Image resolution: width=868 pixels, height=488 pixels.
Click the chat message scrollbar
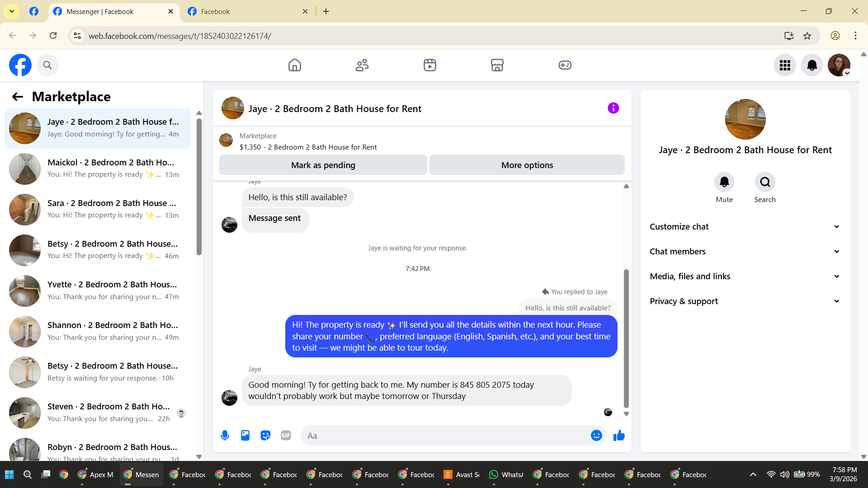tap(626, 339)
